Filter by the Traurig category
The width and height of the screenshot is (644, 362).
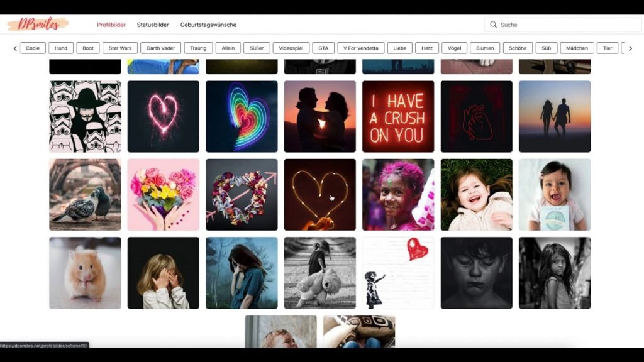(197, 48)
